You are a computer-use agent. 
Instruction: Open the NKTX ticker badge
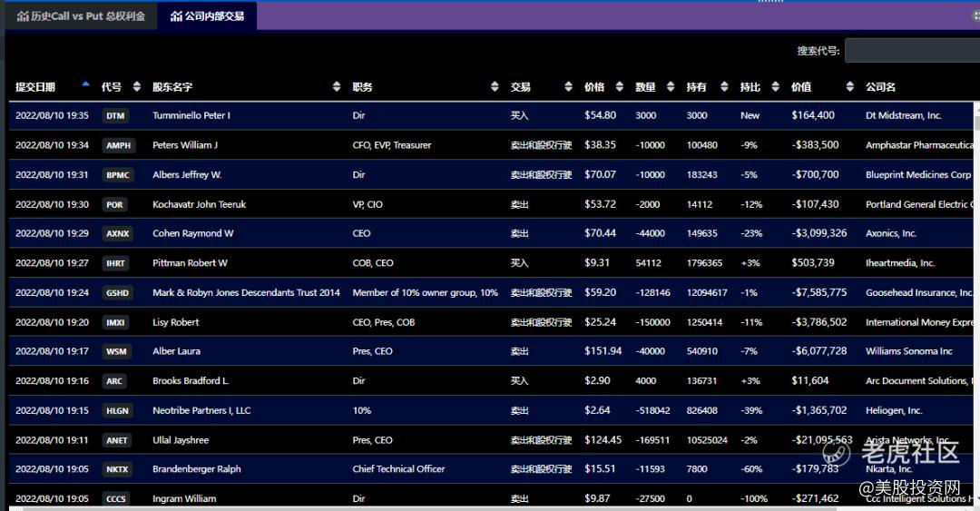(x=117, y=469)
